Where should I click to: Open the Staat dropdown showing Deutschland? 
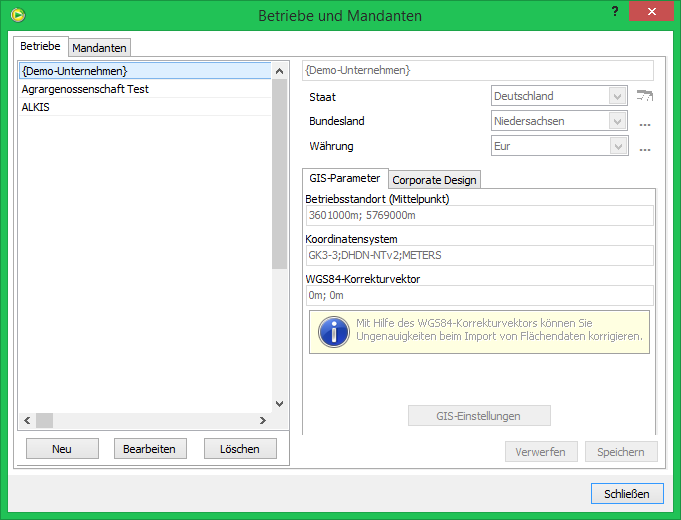560,97
